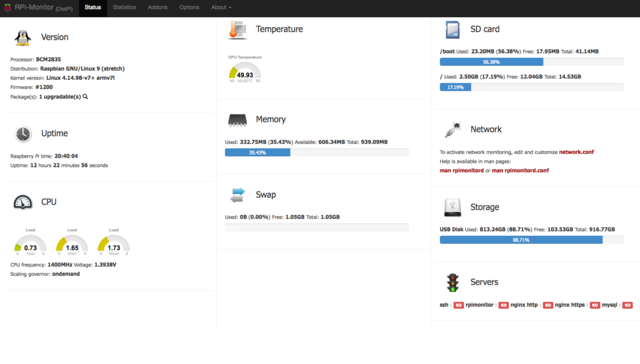Image resolution: width=640 pixels, height=364 pixels.
Task: Click the kernel version Linux 4.14.98-v7+ text
Action: tap(80, 78)
